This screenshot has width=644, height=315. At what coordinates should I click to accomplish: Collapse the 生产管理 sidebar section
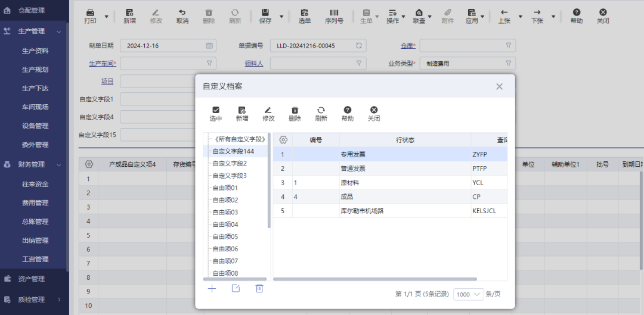(58, 32)
